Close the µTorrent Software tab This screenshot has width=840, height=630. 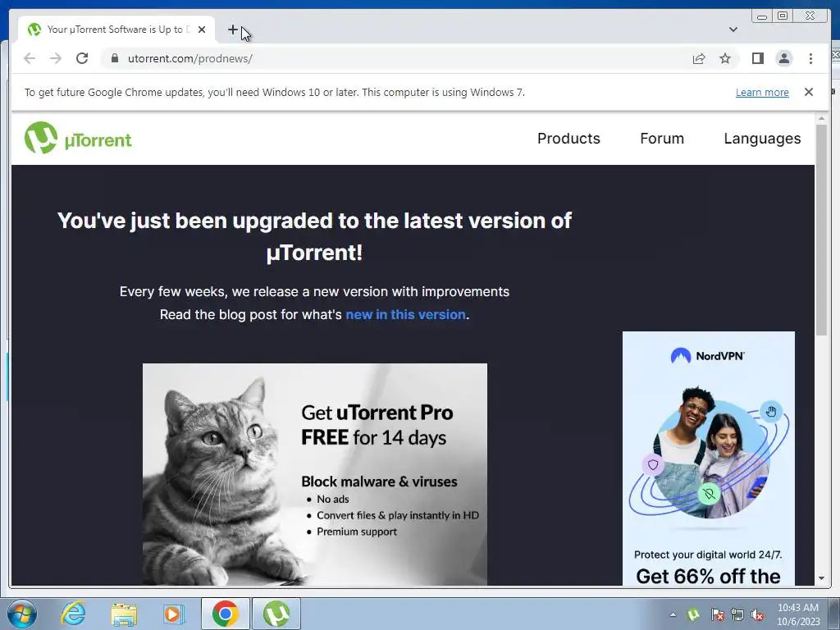click(x=202, y=30)
